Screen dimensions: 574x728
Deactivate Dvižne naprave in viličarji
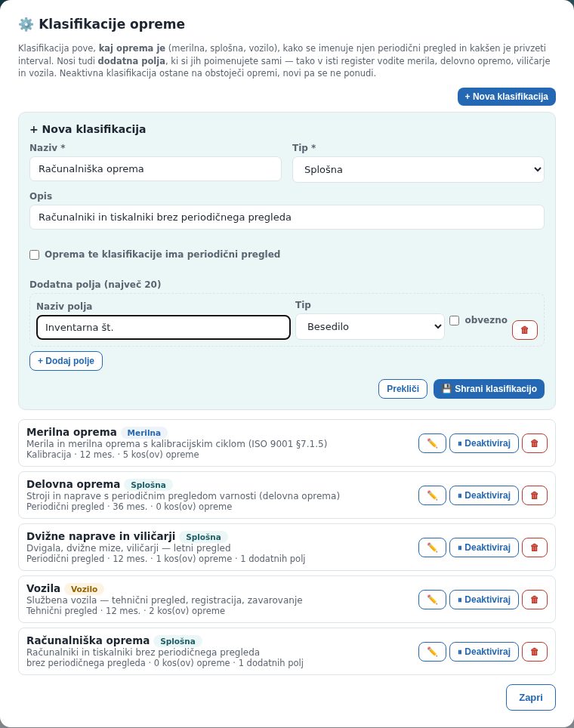pyautogui.click(x=484, y=548)
